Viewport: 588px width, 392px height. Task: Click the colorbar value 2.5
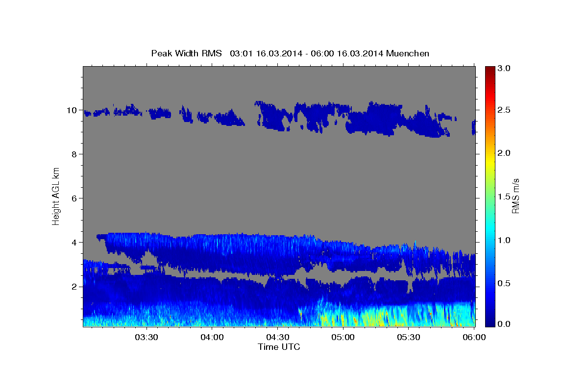point(505,110)
